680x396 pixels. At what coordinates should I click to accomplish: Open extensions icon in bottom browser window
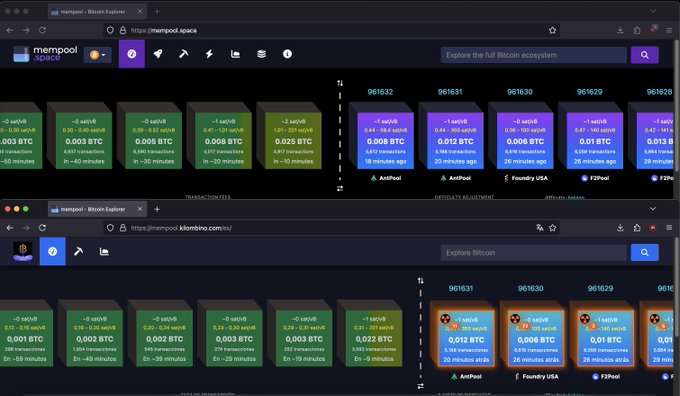click(637, 228)
